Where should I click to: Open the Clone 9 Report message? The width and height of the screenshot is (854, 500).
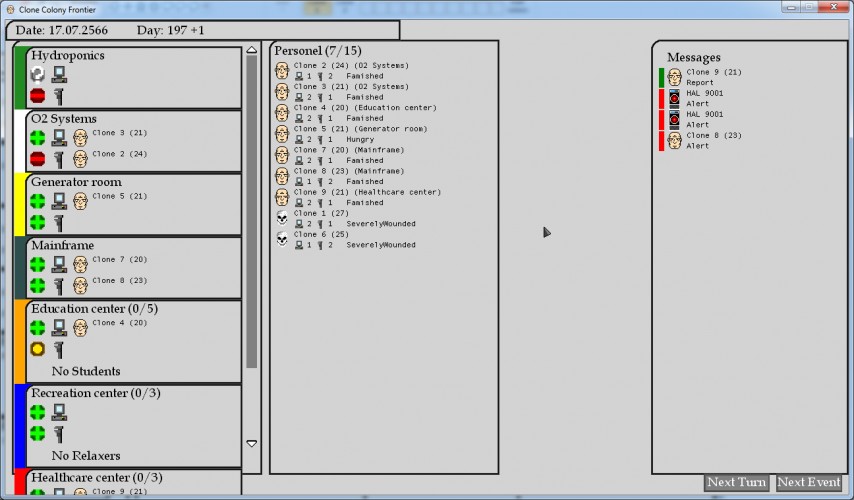pos(700,77)
